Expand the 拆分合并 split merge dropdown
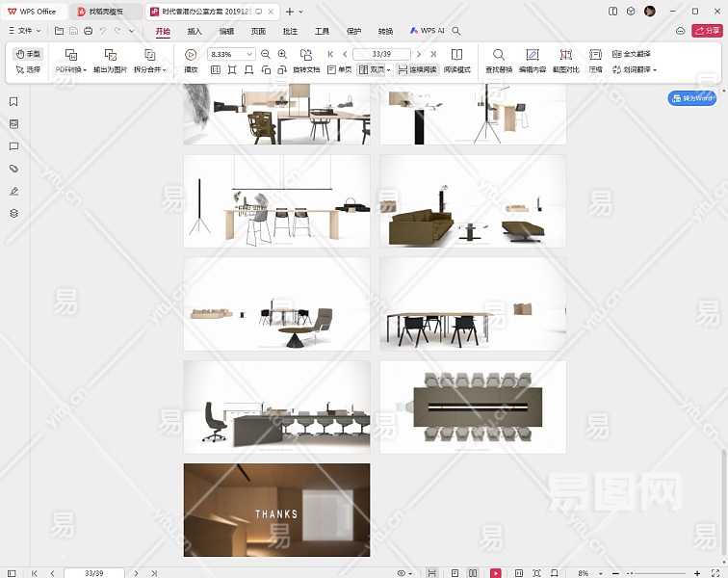Image resolution: width=728 pixels, height=578 pixels. [149, 70]
